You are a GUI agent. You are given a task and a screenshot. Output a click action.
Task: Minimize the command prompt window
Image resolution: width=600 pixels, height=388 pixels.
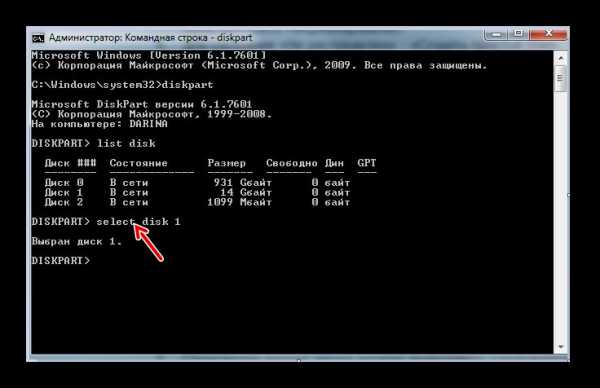point(496,35)
